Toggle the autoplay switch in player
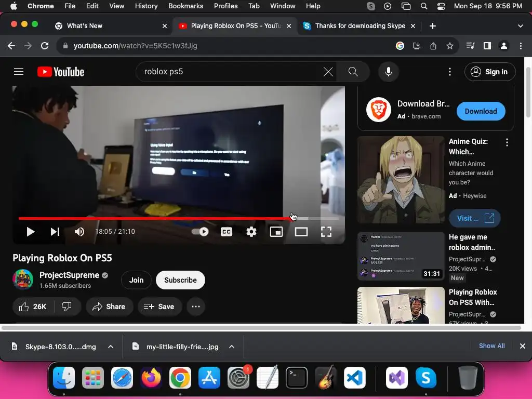 pyautogui.click(x=200, y=232)
